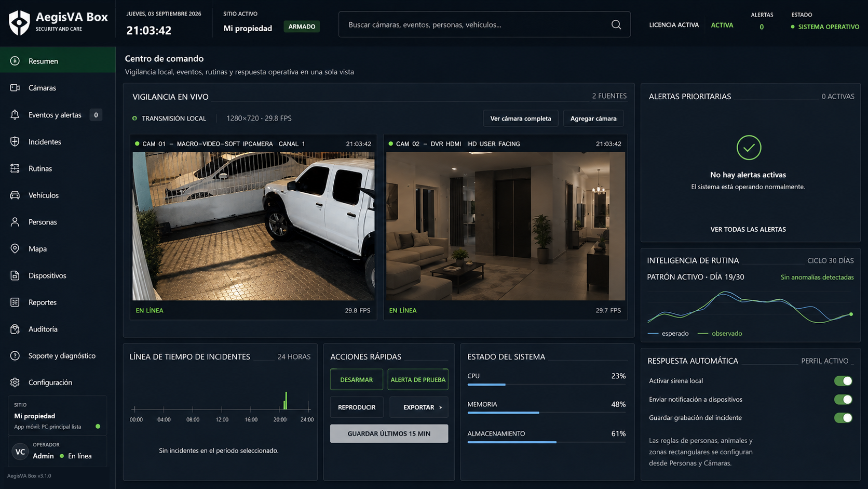Click the Reproducir button

pyautogui.click(x=357, y=407)
